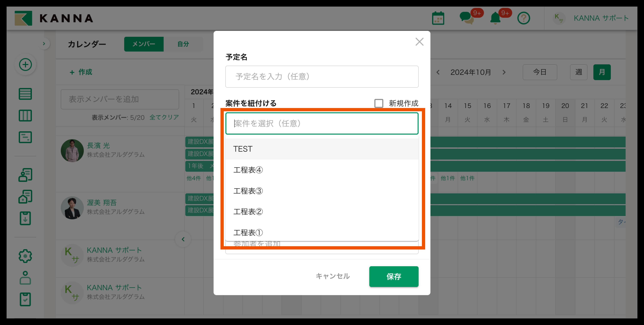The height and width of the screenshot is (325, 644).
Task: Check the 新規作成 checkbox
Action: (379, 103)
